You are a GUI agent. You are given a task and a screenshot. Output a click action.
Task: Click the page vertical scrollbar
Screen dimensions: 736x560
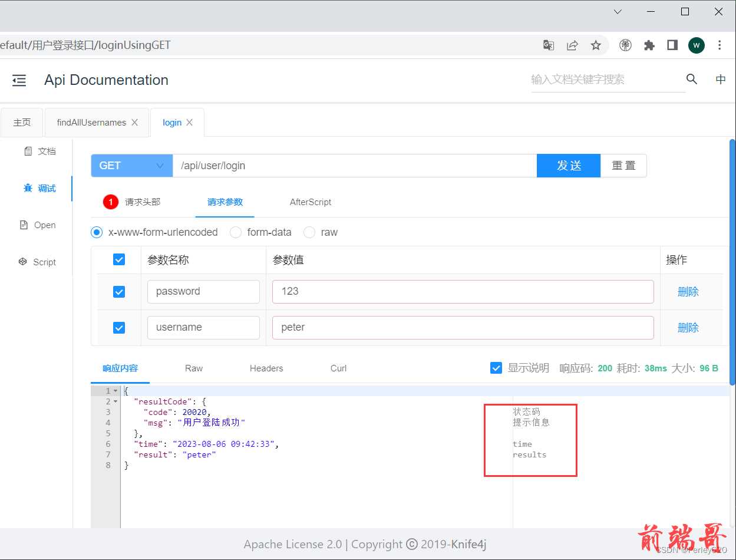point(732,261)
